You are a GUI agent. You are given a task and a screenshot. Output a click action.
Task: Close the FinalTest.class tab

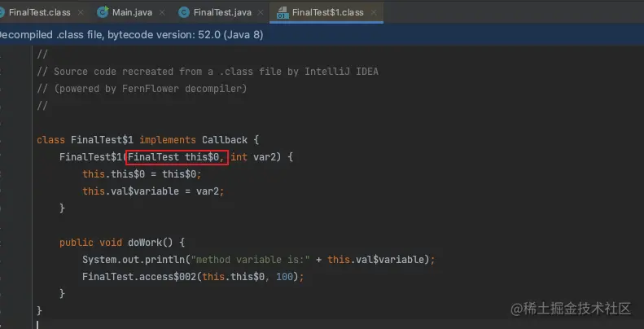[81, 12]
